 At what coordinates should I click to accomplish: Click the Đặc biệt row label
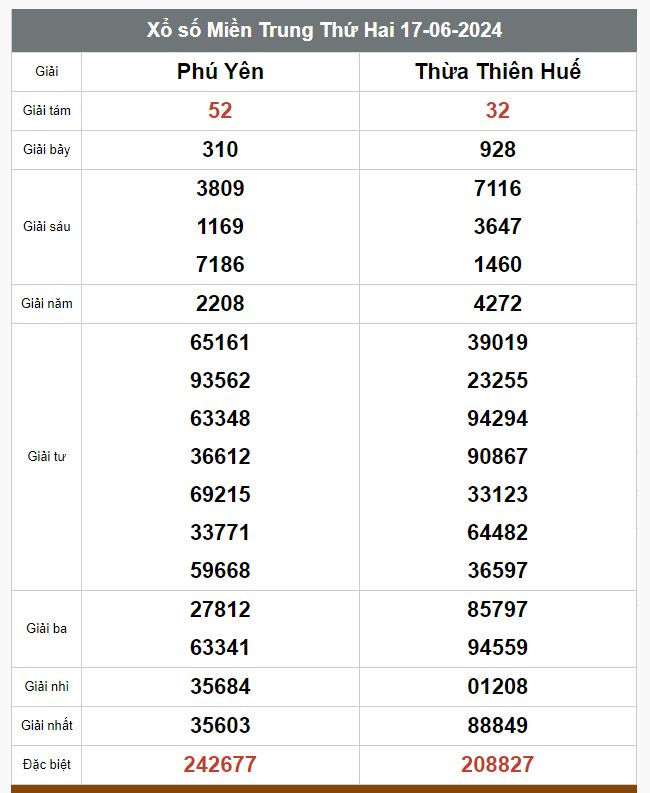46,765
